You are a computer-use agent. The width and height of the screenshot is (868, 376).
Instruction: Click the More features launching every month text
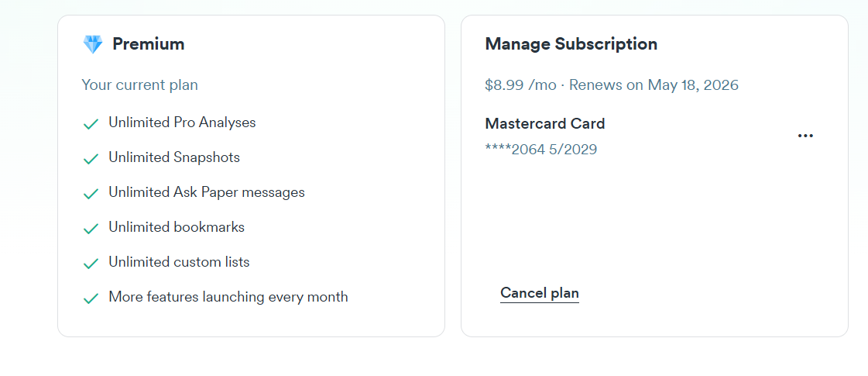pos(228,297)
